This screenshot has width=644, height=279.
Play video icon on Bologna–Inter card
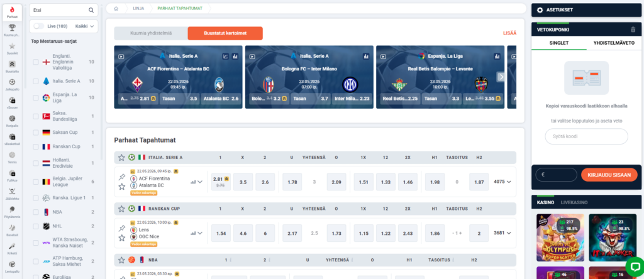[252, 57]
